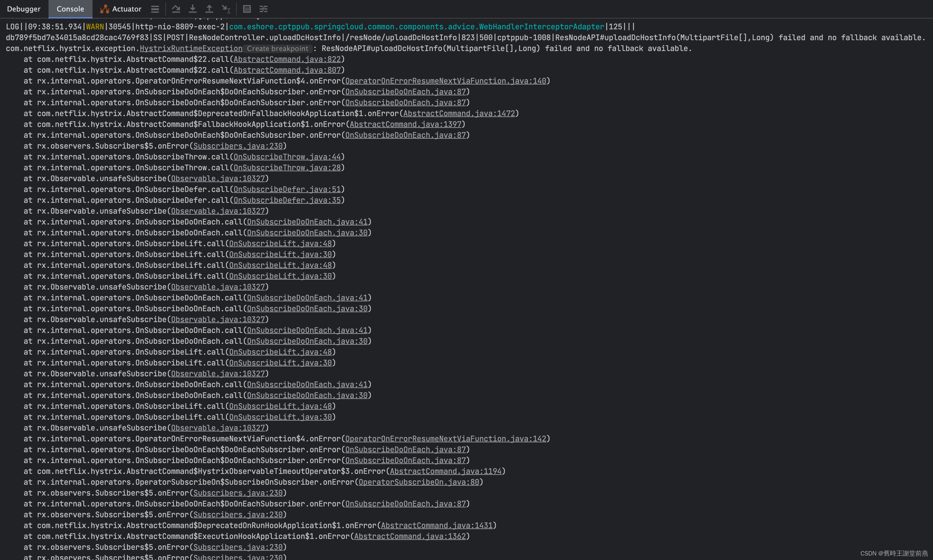Open OperatorOnErrorResumeNextViaFunction.java:140 link
The width and height of the screenshot is (933, 560).
pyautogui.click(x=446, y=81)
